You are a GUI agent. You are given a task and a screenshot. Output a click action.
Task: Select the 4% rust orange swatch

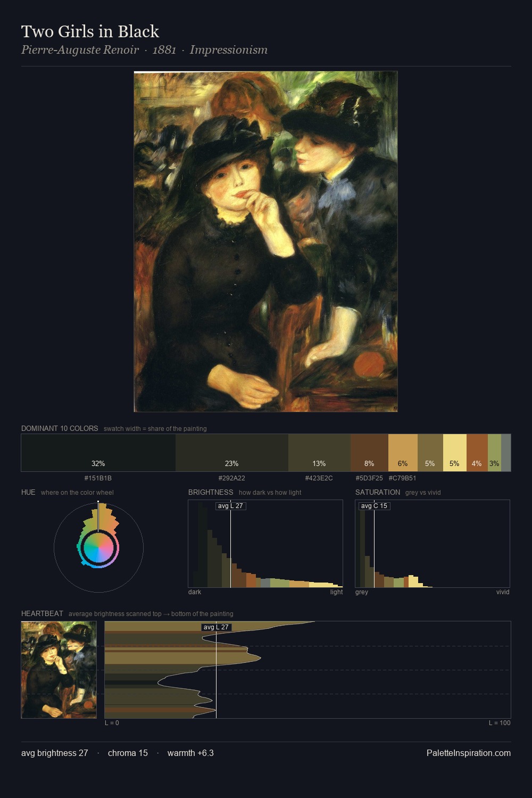click(x=477, y=453)
